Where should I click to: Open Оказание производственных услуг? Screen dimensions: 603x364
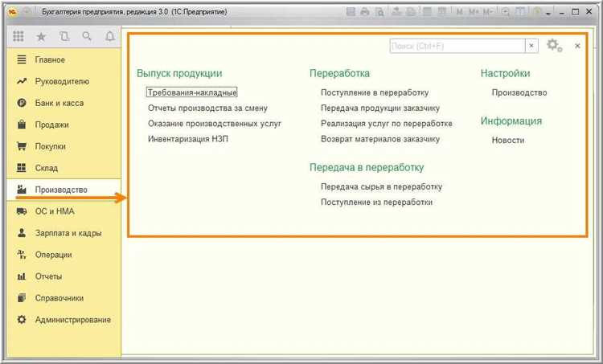[x=215, y=124]
